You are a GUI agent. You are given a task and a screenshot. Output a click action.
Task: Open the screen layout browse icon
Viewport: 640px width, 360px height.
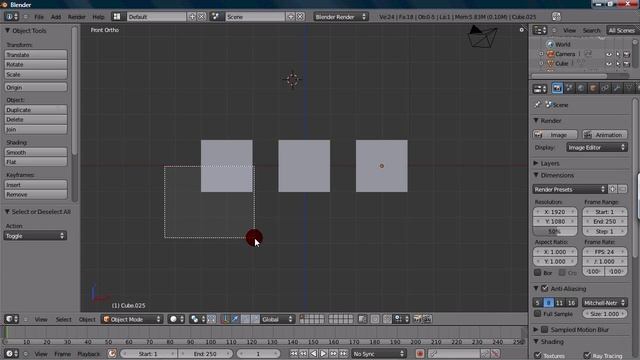(117, 17)
